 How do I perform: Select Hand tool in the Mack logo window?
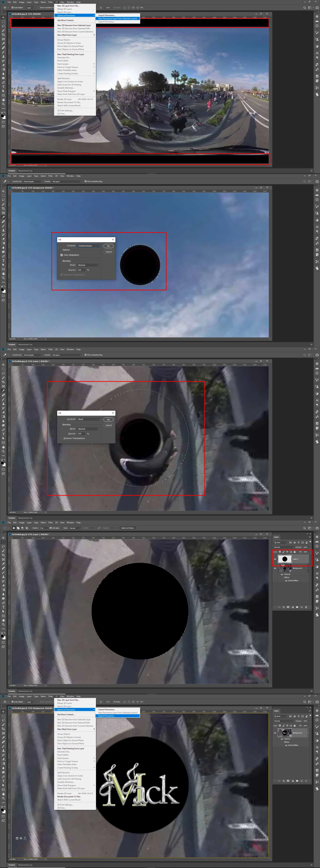(x=3, y=794)
